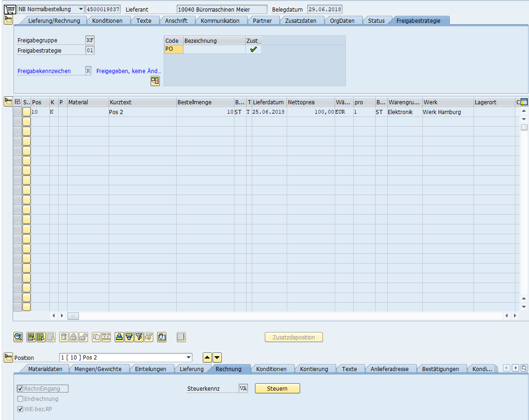The width and height of the screenshot is (529, 420).
Task: Open the Kontierung item tab
Action: coord(314,369)
